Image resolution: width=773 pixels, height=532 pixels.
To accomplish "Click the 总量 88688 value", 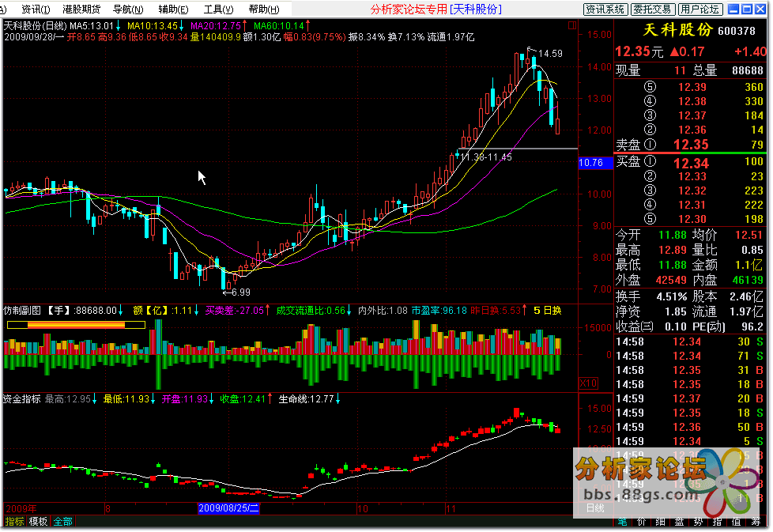I will click(x=748, y=70).
